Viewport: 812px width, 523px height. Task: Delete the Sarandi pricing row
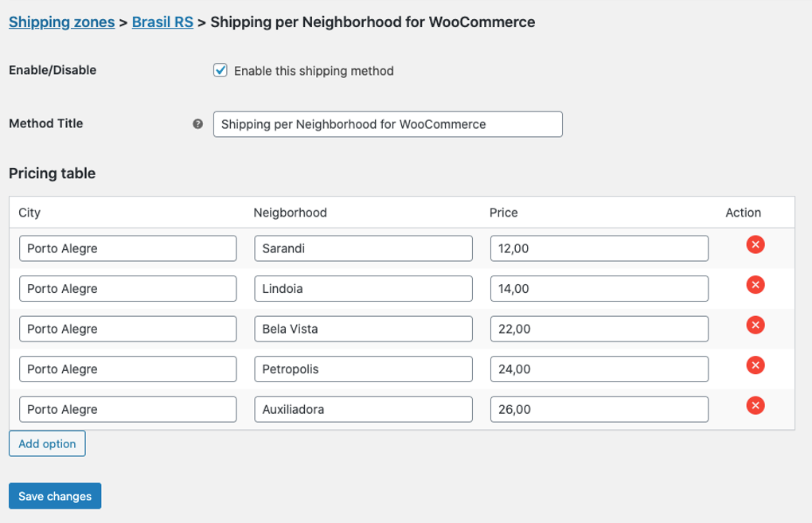[755, 245]
